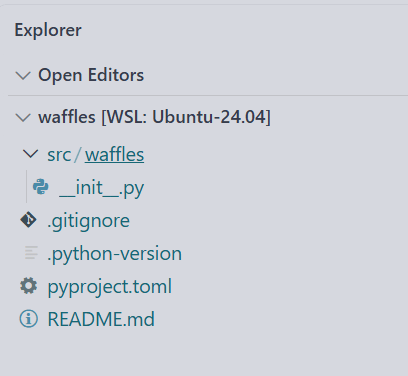Collapse the Open Editors section chevron

coord(23,75)
